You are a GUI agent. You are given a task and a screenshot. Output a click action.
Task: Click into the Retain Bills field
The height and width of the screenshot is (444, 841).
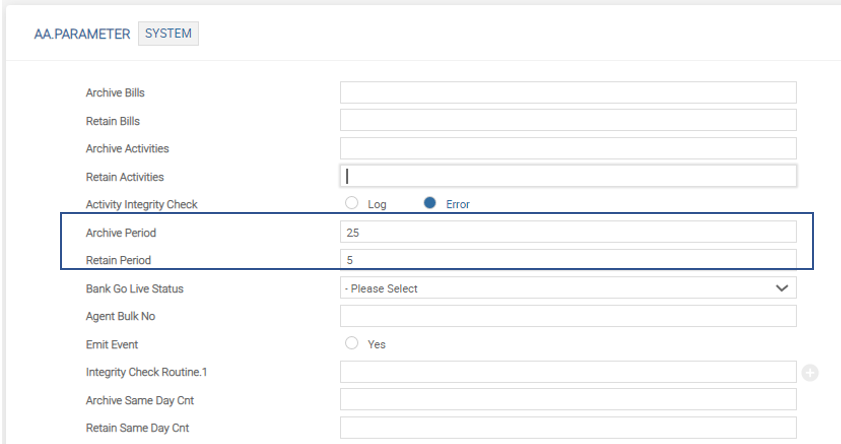pyautogui.click(x=567, y=121)
